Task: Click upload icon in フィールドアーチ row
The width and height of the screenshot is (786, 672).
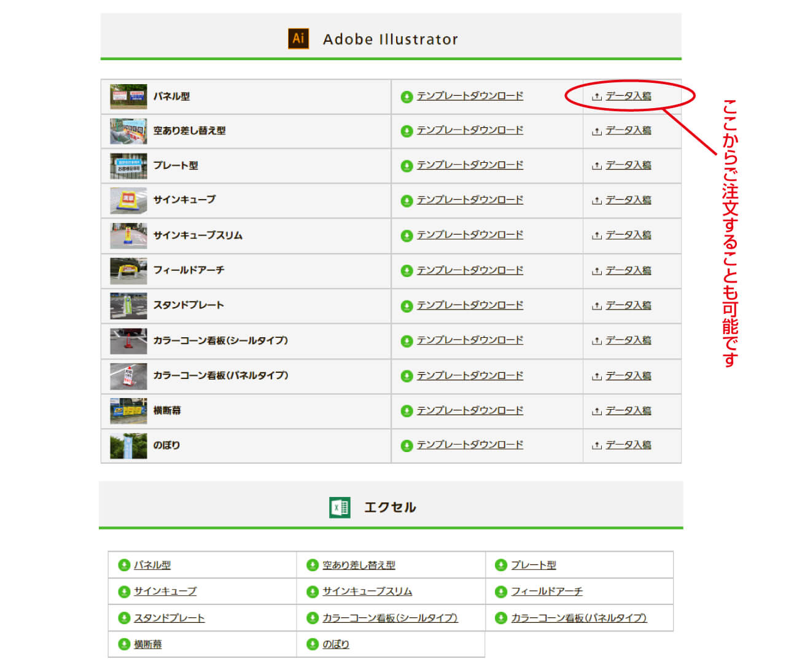Action: [596, 271]
